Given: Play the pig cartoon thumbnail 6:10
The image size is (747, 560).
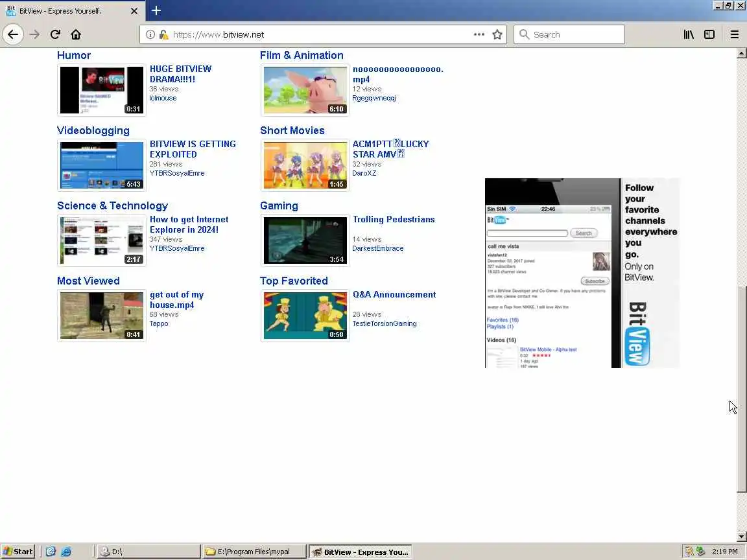Looking at the screenshot, I should 305,90.
